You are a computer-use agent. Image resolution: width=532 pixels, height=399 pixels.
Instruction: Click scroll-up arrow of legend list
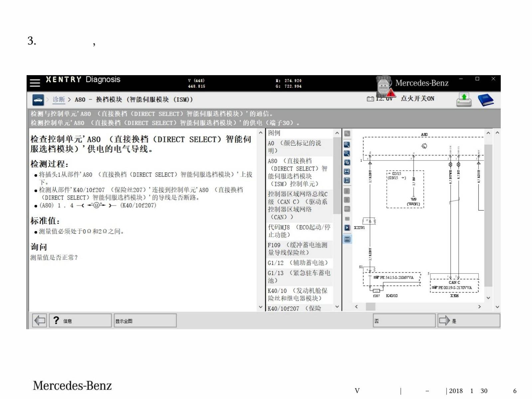coord(337,133)
